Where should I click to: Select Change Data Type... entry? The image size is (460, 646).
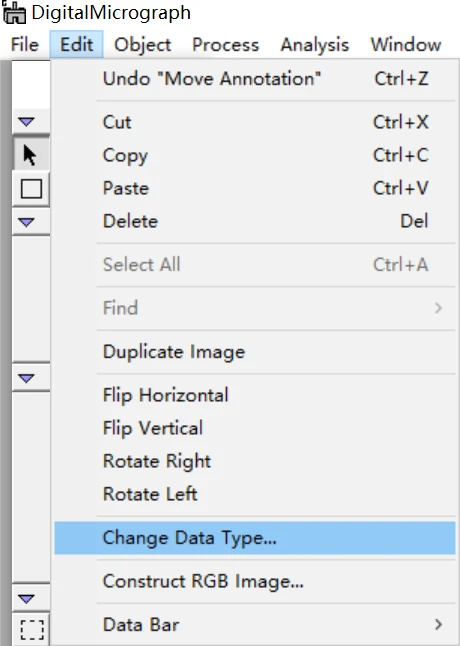click(255, 538)
